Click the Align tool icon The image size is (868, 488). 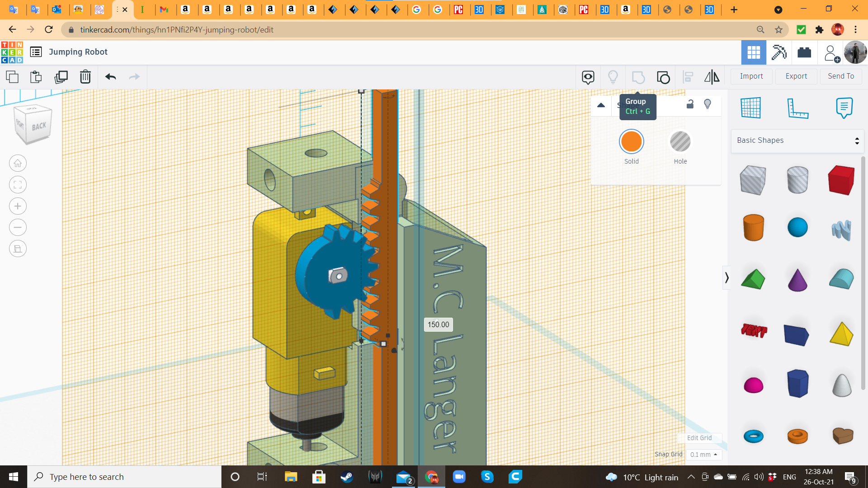(x=688, y=77)
